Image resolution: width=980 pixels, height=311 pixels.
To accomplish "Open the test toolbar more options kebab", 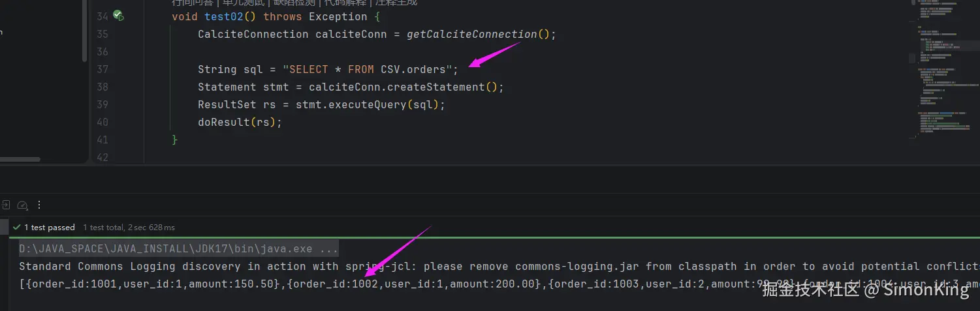I will pyautogui.click(x=39, y=205).
